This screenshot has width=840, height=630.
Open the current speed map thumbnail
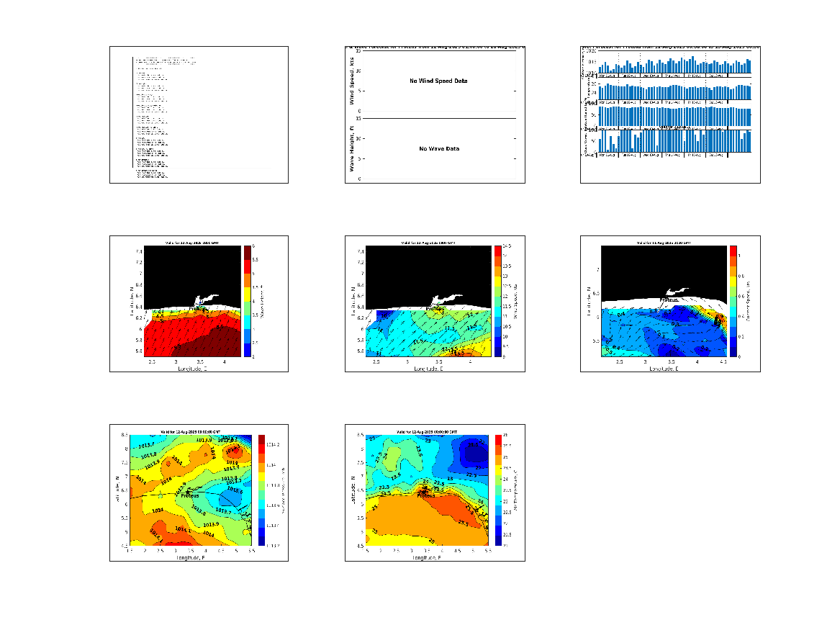(x=670, y=304)
